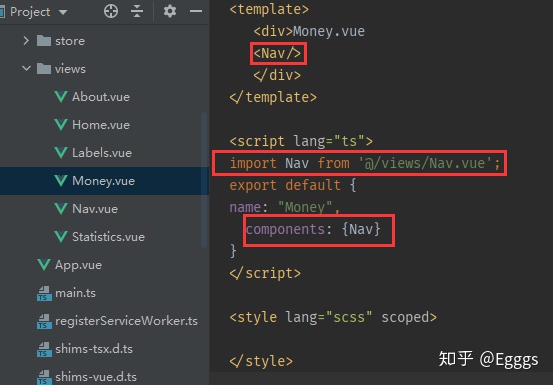
Task: Place cursor on opening <template> tag
Action: pyautogui.click(x=269, y=10)
